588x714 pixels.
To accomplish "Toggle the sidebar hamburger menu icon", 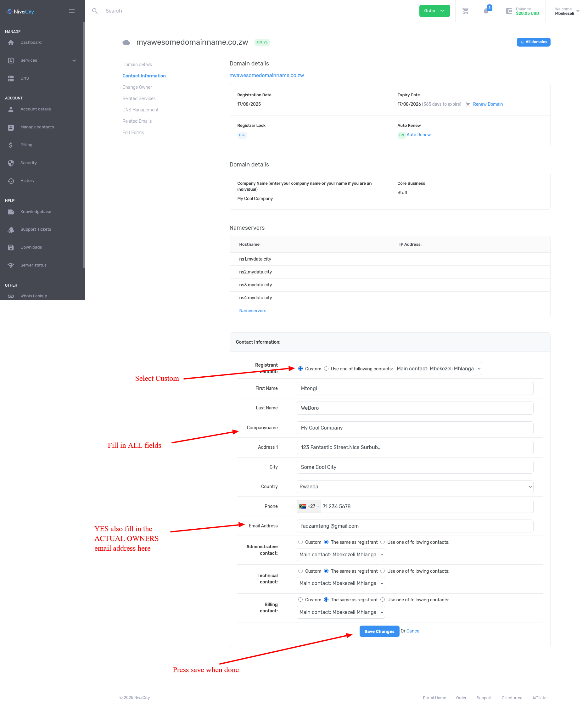I will click(x=72, y=11).
